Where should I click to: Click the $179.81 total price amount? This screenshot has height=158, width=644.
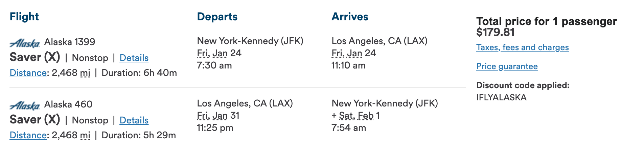pyautogui.click(x=495, y=33)
